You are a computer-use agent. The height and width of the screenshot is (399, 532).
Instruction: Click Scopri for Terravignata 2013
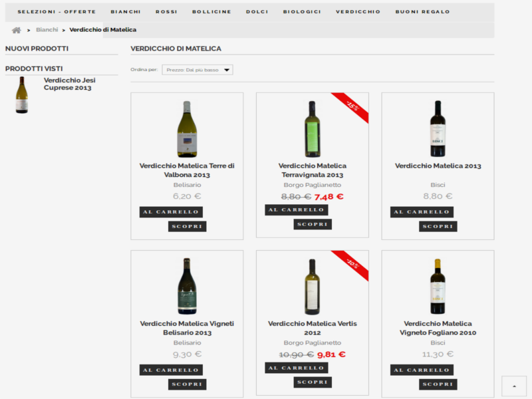313,224
